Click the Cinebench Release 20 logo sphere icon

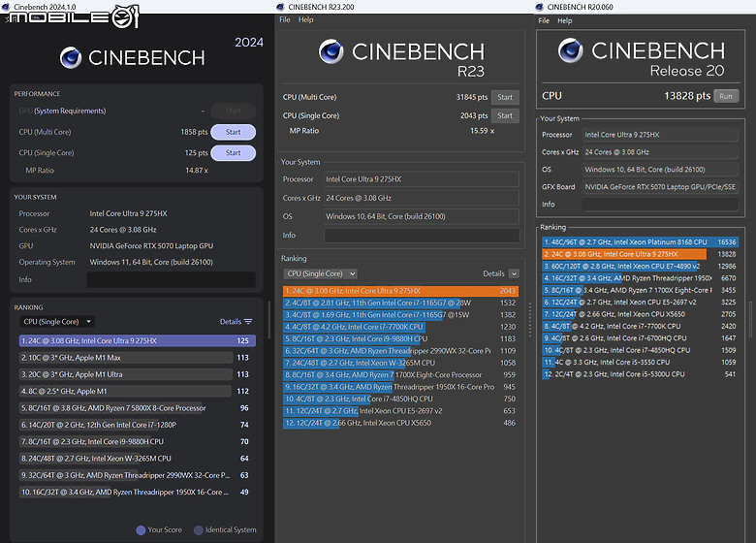570,50
